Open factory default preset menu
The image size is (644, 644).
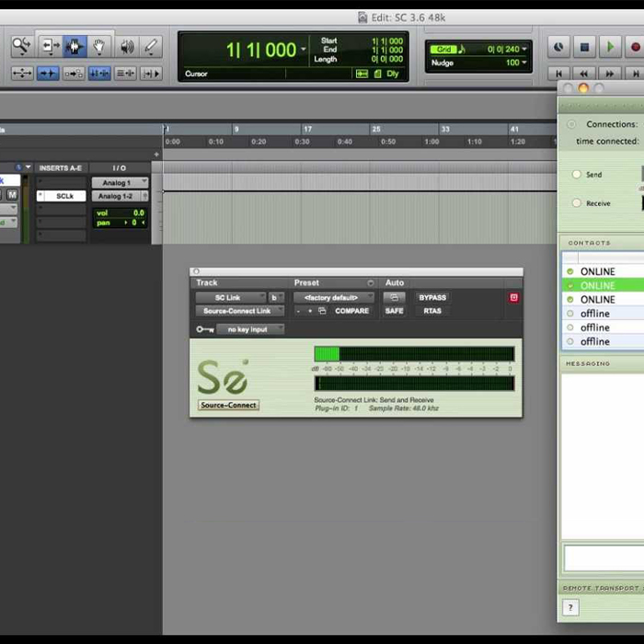point(333,297)
